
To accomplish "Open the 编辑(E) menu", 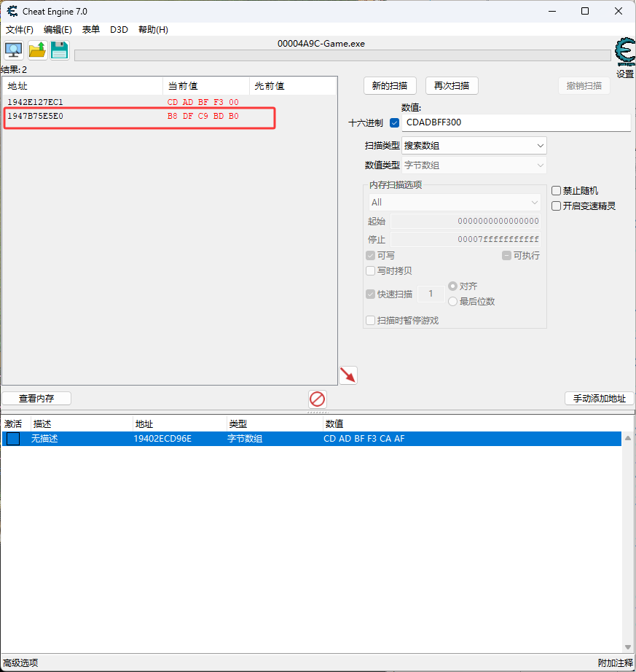I will click(x=58, y=30).
